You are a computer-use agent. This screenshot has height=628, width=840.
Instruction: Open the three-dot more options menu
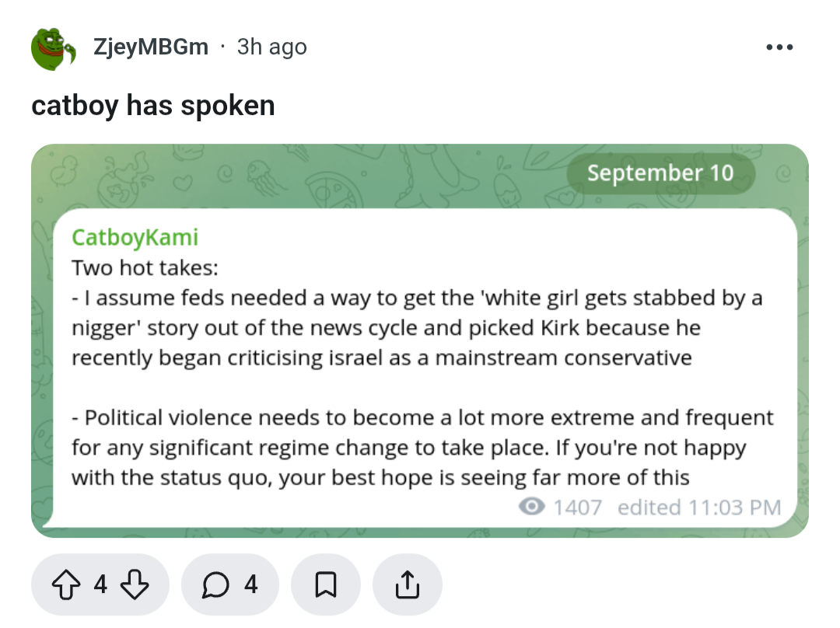(779, 47)
